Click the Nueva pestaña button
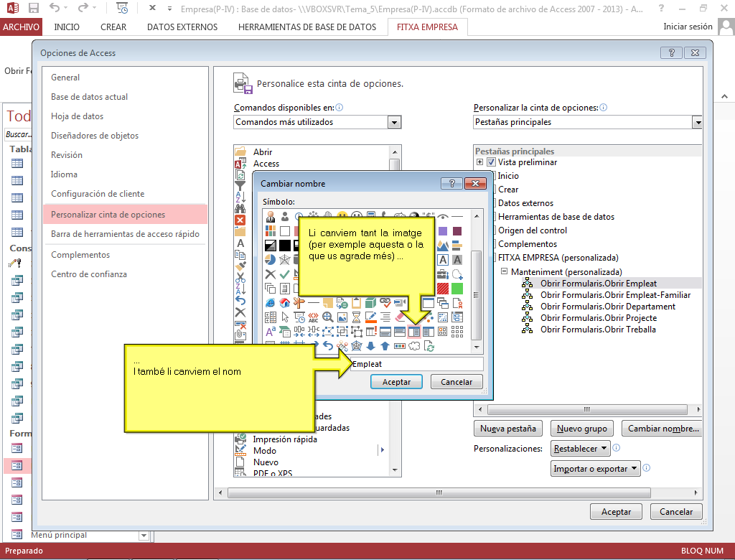735x560 pixels. [x=508, y=428]
